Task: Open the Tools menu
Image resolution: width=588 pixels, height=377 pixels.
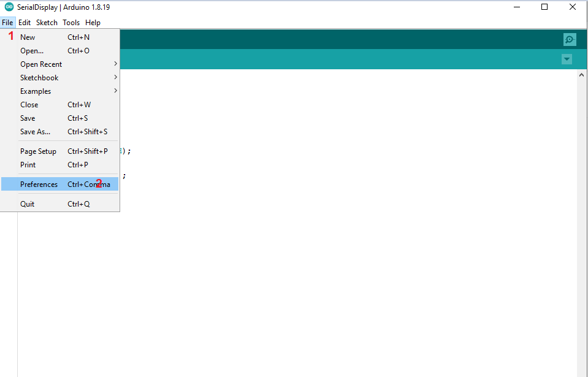Action: (x=71, y=23)
